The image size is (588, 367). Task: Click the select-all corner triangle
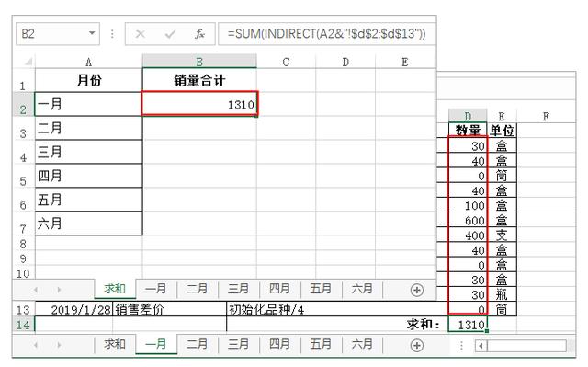point(28,61)
